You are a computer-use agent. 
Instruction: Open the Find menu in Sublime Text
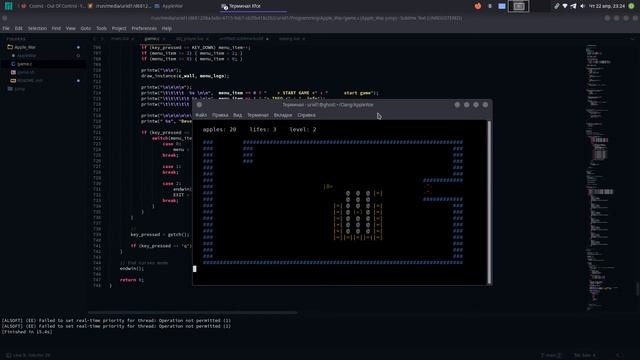click(56, 29)
